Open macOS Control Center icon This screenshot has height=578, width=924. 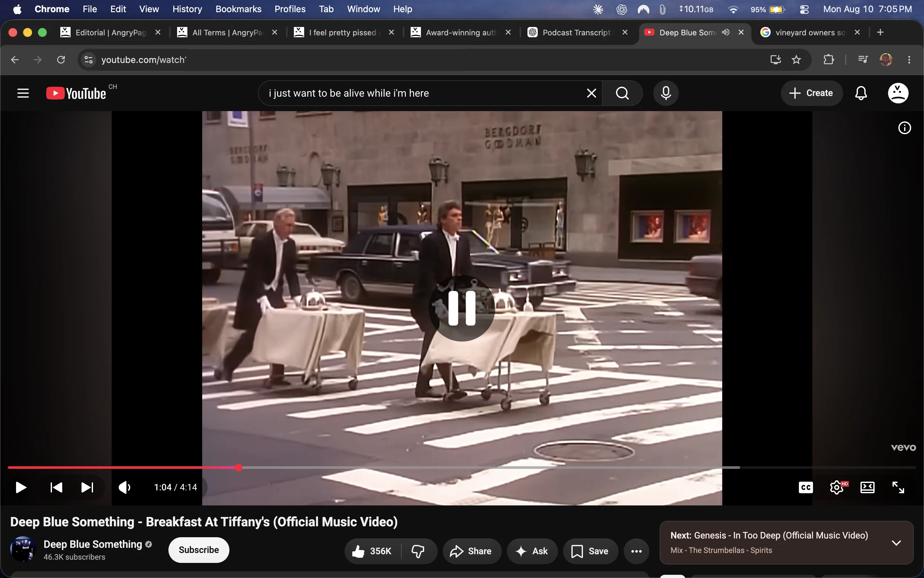pos(804,10)
